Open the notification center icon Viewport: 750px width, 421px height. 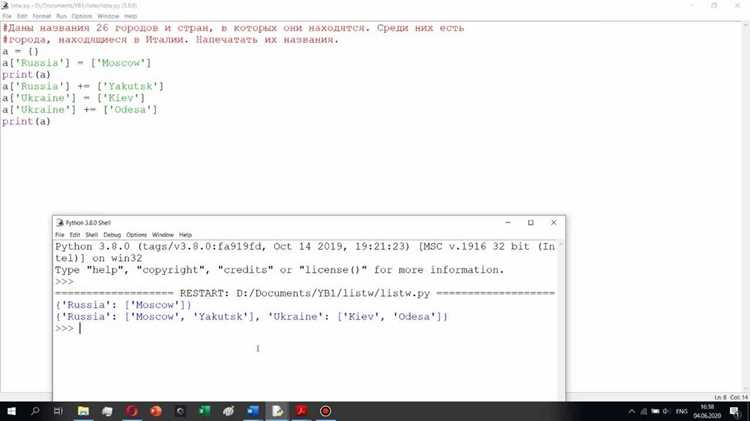(736, 411)
